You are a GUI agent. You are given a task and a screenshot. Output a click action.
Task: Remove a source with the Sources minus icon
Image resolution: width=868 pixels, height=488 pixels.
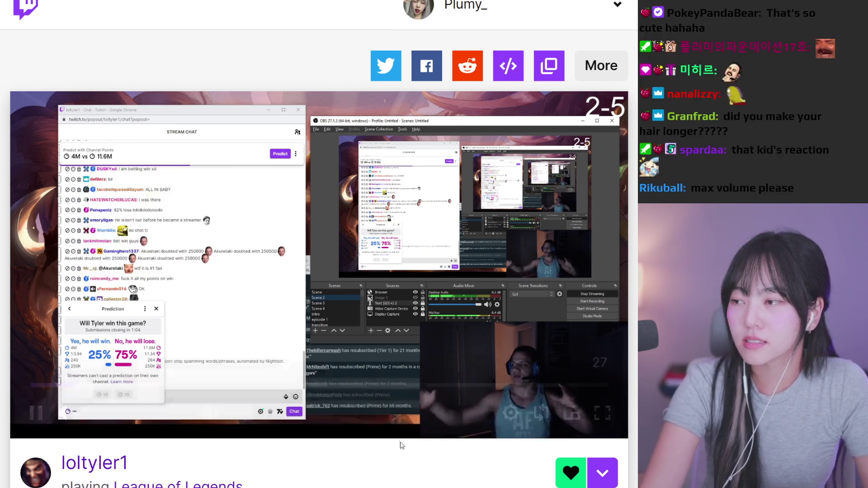click(x=379, y=330)
